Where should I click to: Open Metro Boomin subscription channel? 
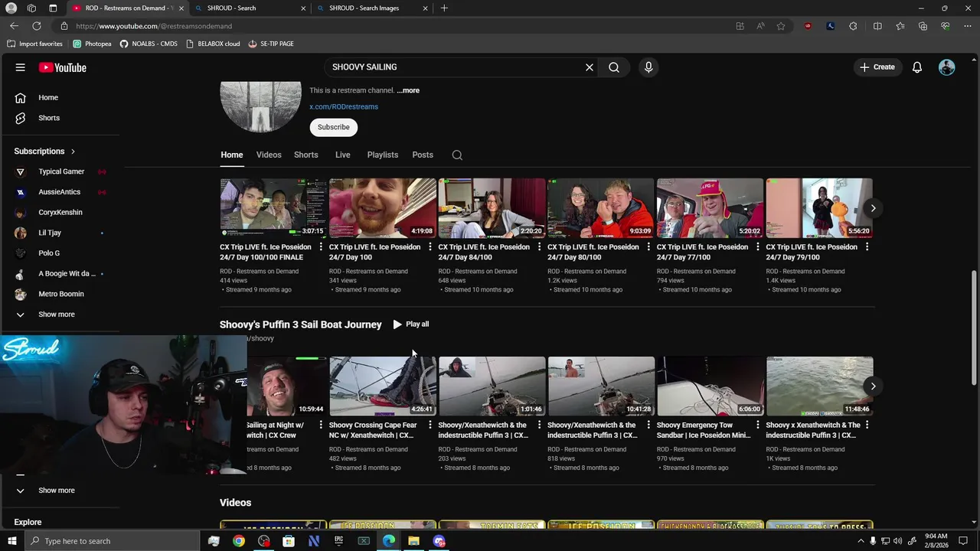[x=60, y=294]
